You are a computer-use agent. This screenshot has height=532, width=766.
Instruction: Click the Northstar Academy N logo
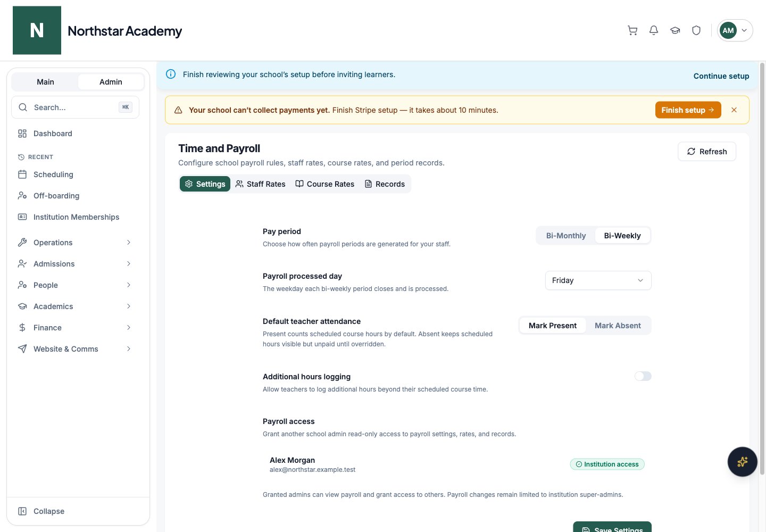(37, 30)
